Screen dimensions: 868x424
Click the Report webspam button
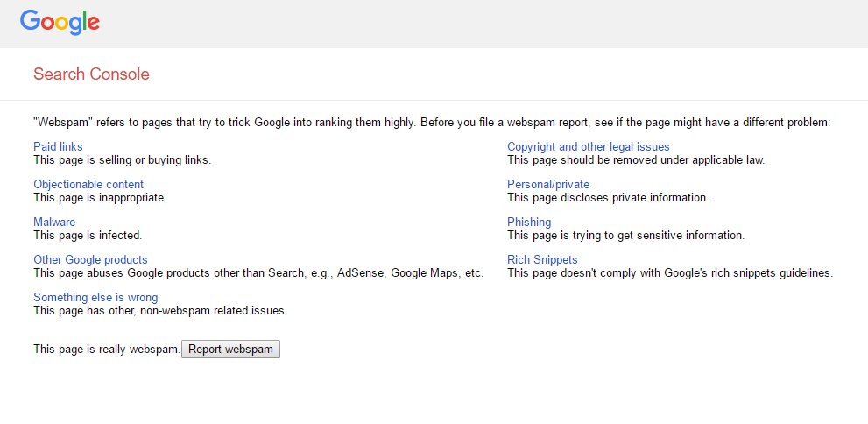[x=231, y=350]
